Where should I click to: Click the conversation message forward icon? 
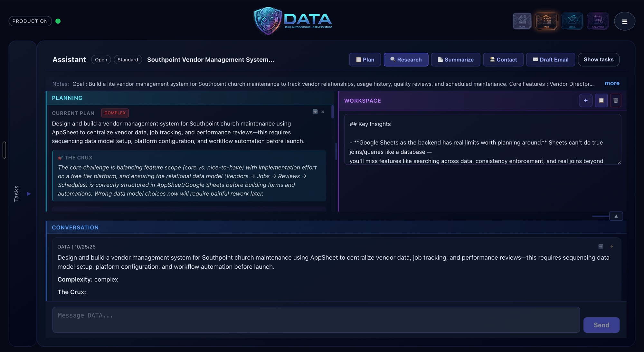[601, 246]
